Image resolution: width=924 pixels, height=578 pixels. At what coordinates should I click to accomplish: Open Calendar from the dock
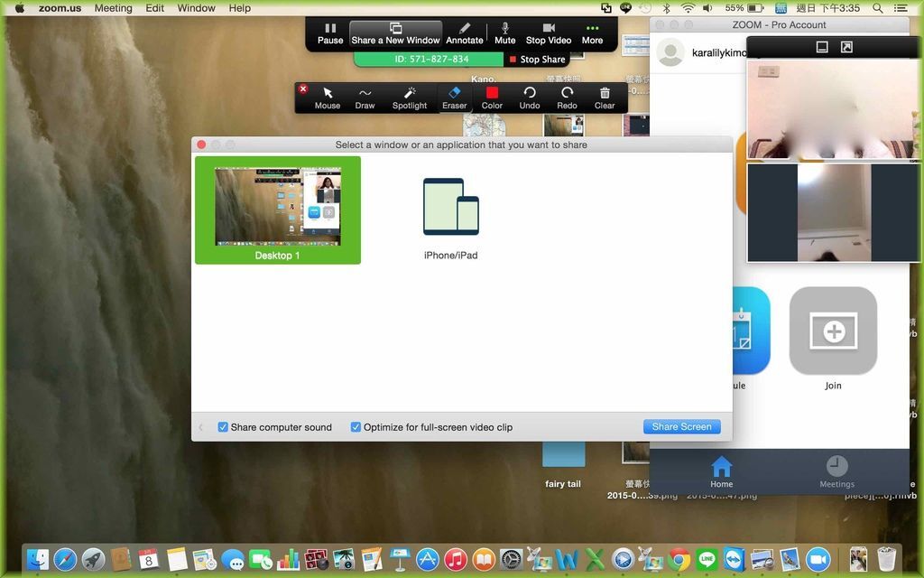pyautogui.click(x=149, y=559)
